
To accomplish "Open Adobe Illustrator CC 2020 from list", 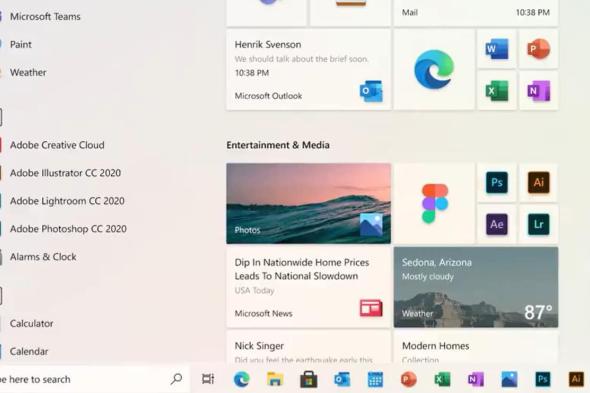I will [65, 173].
